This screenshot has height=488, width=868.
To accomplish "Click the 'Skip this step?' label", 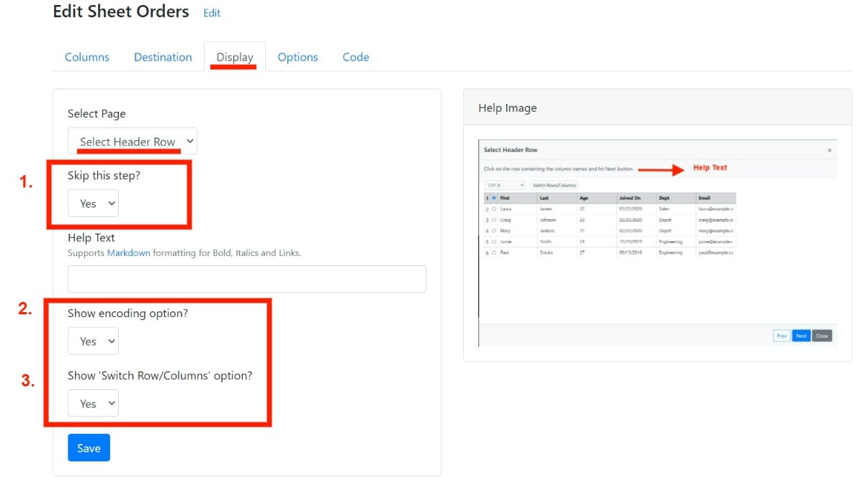I will click(x=104, y=175).
